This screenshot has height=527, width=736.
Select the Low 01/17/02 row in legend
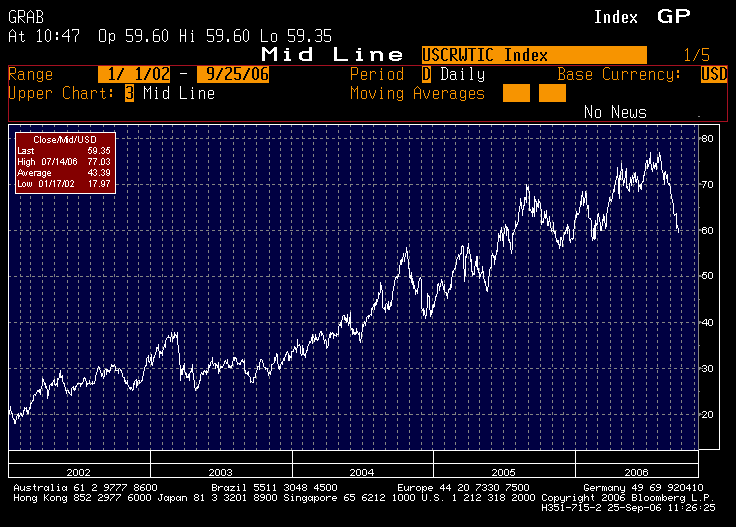pos(65,183)
